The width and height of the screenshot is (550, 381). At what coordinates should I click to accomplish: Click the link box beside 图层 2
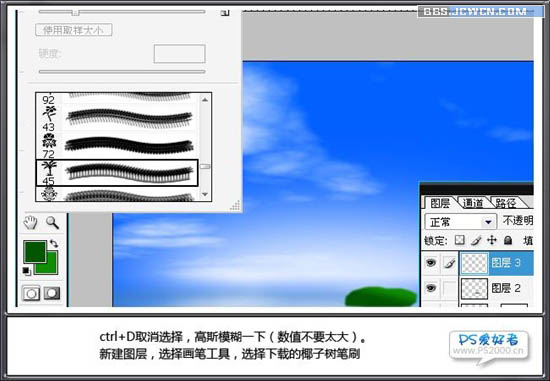point(449,288)
